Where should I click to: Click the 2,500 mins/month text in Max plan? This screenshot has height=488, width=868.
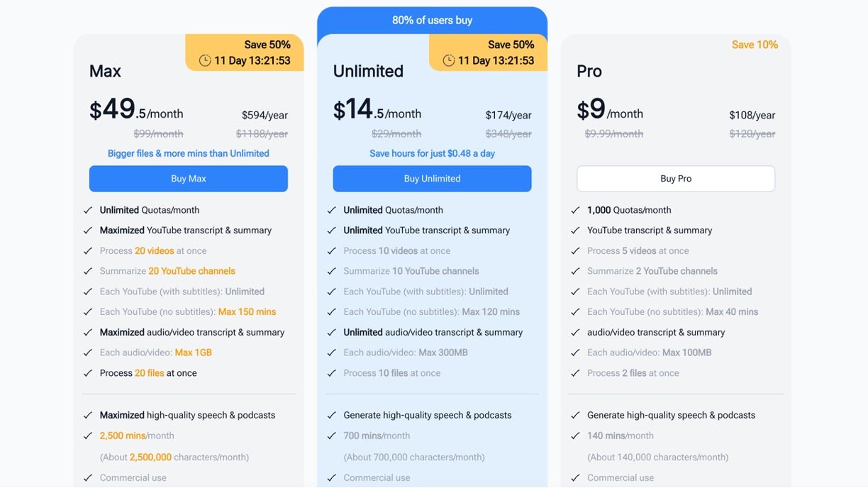coord(137,436)
